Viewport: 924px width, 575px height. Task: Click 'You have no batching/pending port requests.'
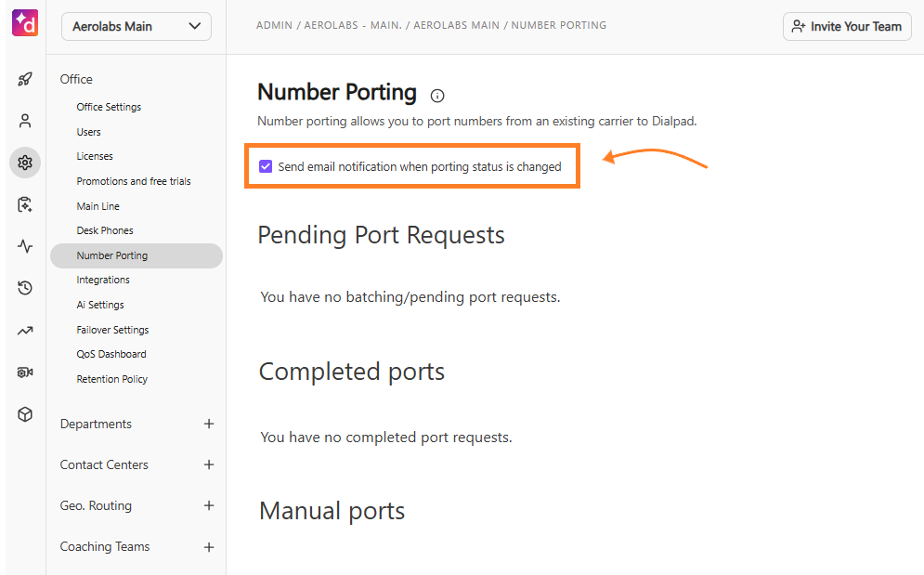tap(410, 296)
